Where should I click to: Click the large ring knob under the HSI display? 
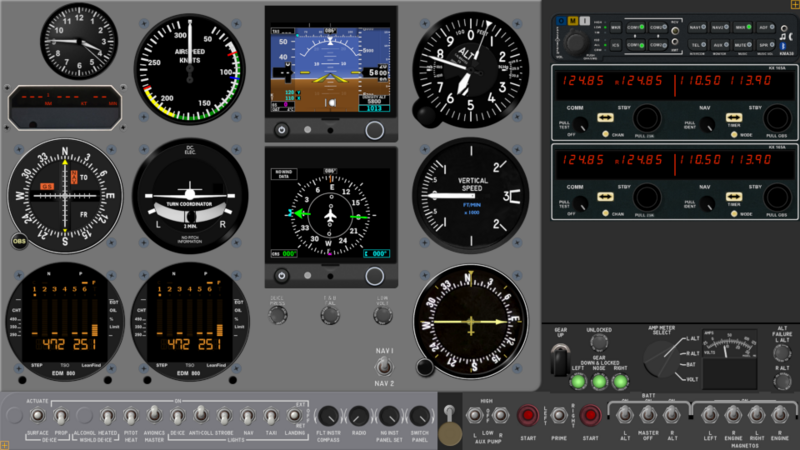click(374, 276)
